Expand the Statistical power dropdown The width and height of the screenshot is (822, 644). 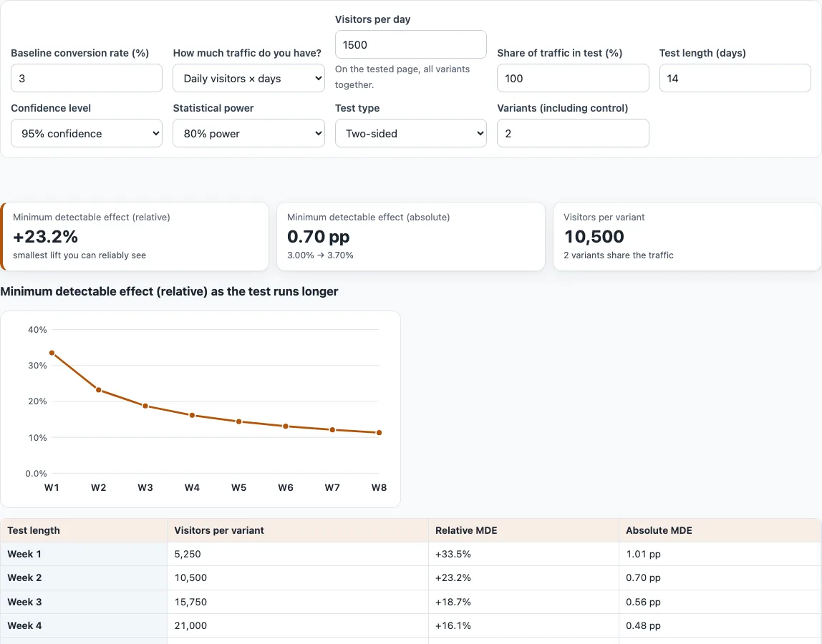[248, 133]
